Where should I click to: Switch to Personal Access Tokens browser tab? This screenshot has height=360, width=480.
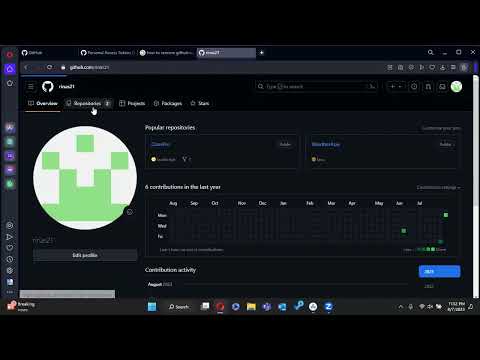coord(108,53)
